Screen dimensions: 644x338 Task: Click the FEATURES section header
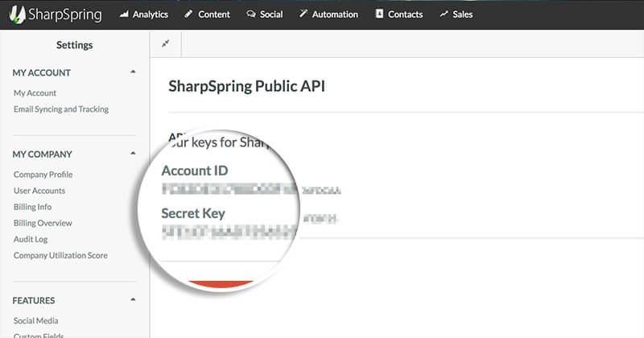click(33, 300)
